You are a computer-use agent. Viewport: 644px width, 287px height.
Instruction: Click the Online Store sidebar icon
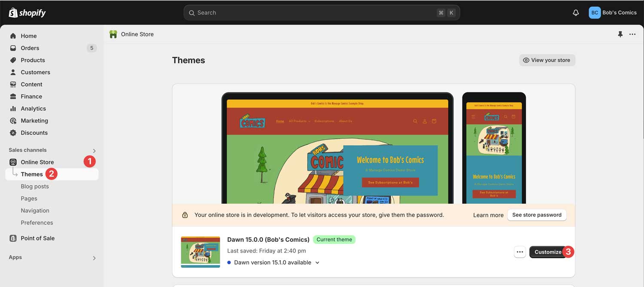[x=13, y=162]
